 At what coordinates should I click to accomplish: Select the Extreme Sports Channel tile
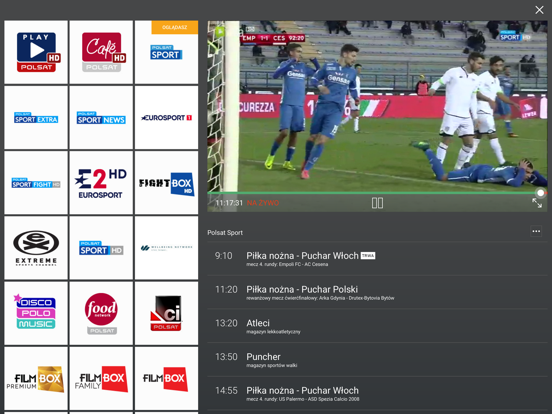coord(36,248)
